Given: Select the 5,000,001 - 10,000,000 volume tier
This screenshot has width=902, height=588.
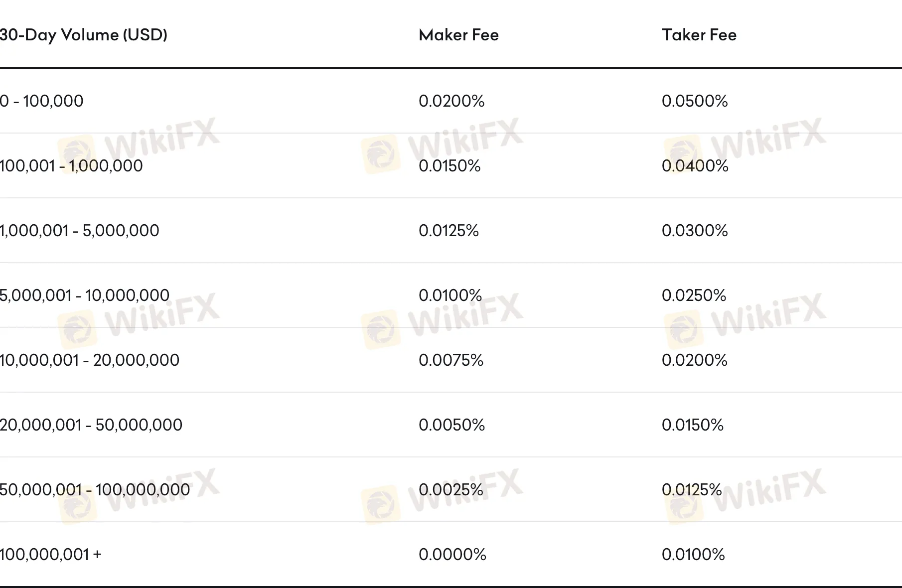Looking at the screenshot, I should (85, 295).
